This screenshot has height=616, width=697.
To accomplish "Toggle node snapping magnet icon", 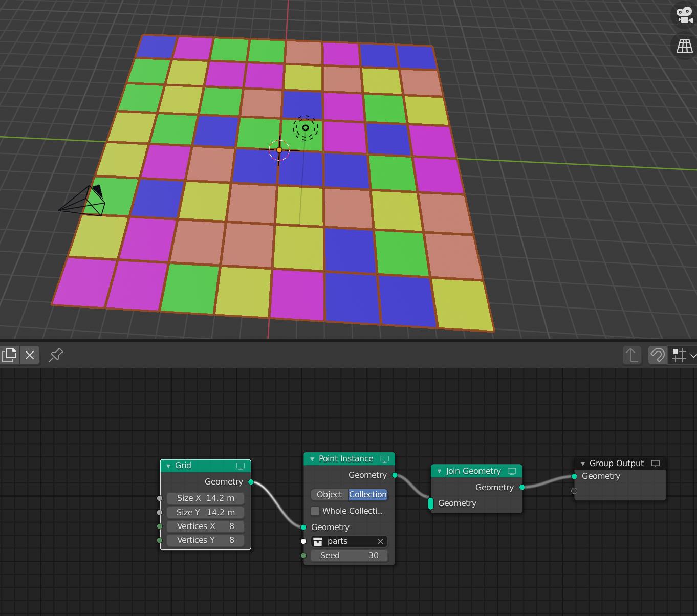I will (x=658, y=355).
